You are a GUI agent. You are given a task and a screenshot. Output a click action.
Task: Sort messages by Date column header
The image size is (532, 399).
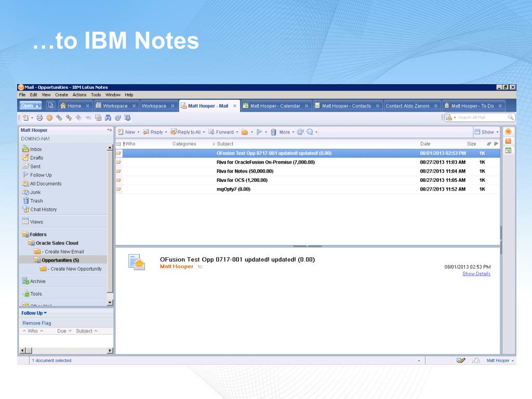(x=425, y=144)
